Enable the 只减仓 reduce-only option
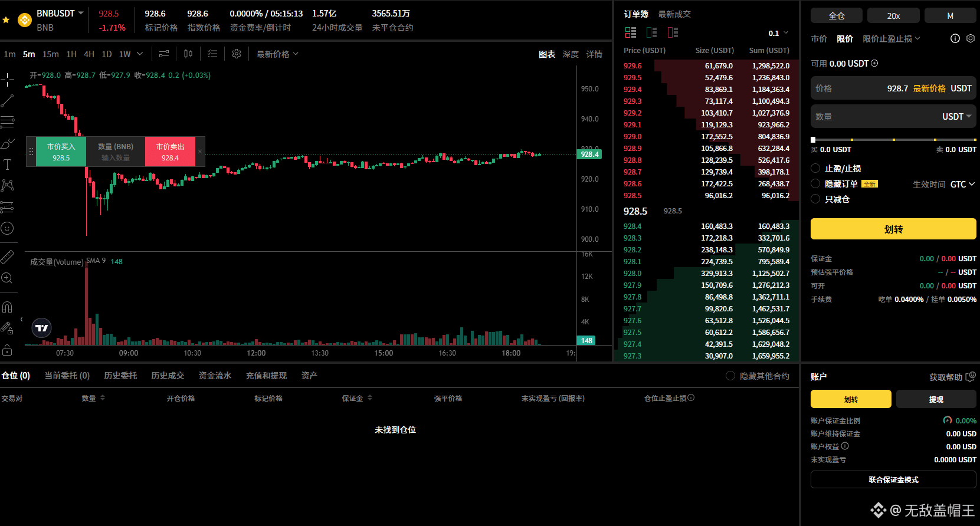 click(815, 199)
